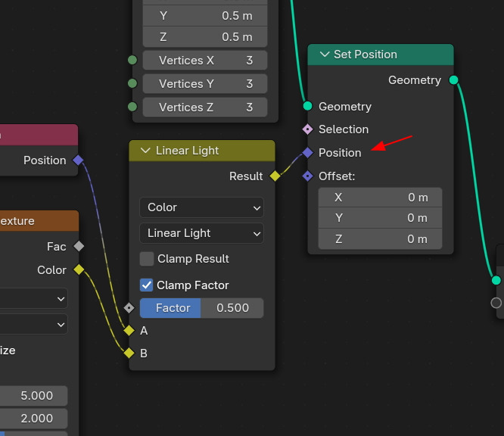Select the Position node red header

click(39, 135)
